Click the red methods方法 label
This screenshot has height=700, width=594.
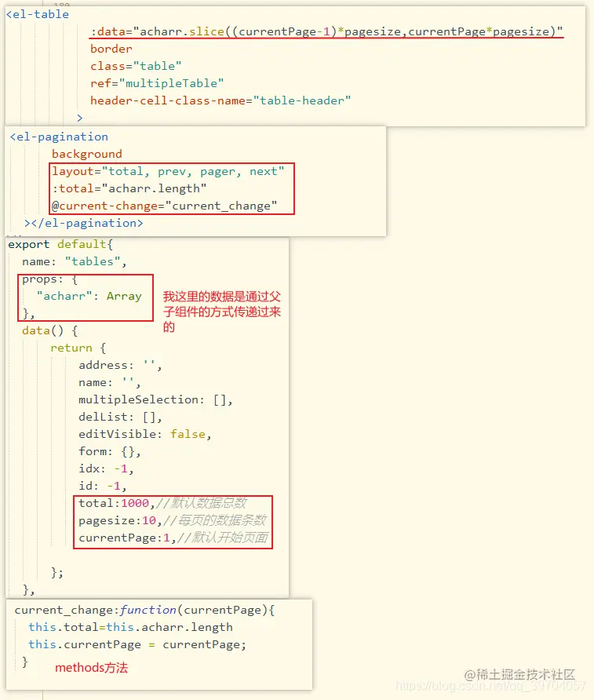[92, 668]
